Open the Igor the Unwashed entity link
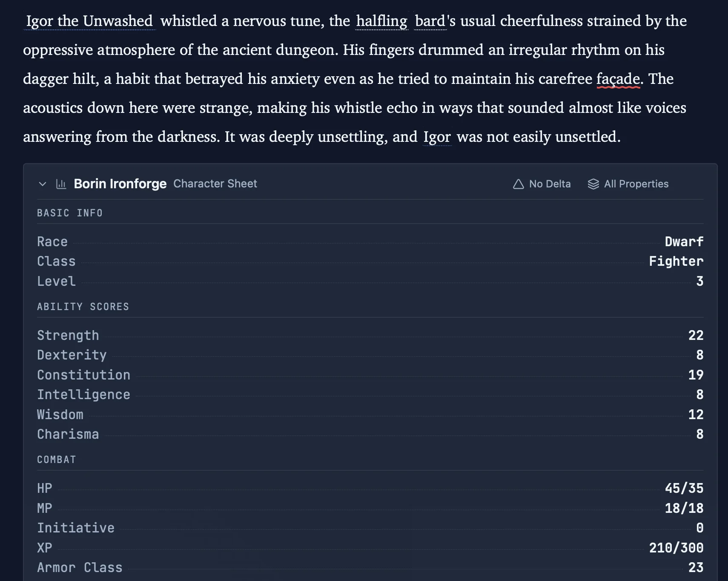Screen dimensions: 728x581 pos(89,20)
